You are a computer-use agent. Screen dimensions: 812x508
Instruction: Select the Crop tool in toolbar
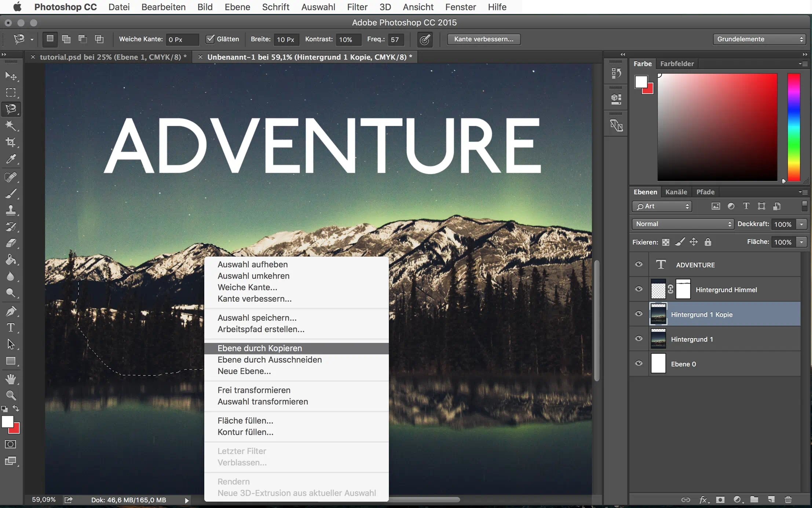point(11,142)
